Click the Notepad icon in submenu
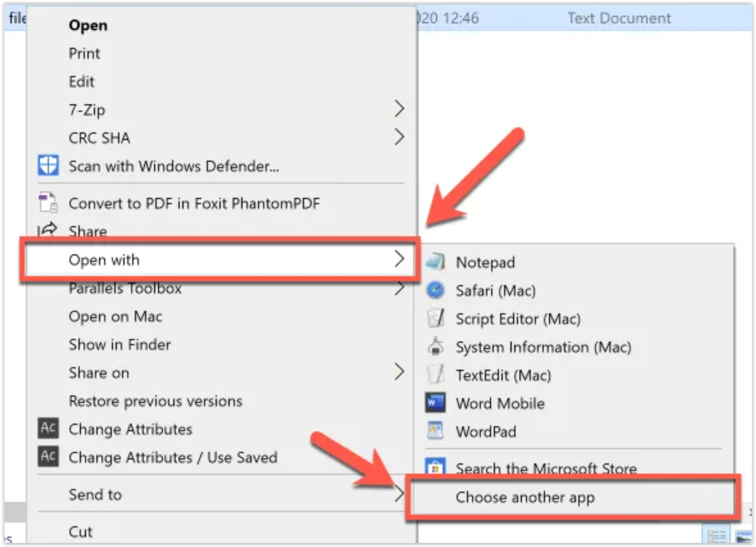756x547 pixels. [435, 262]
